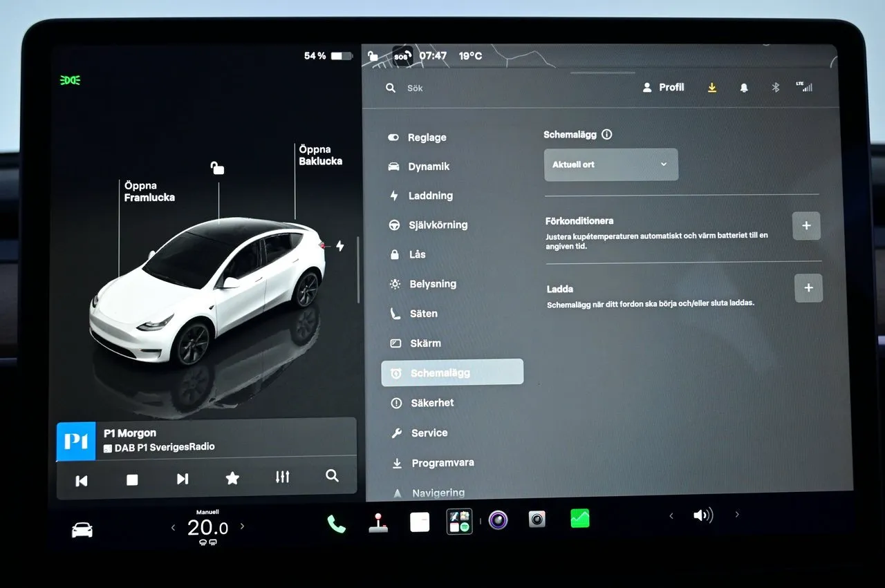
Task: Tap the top bar lock status icon
Action: tap(373, 56)
